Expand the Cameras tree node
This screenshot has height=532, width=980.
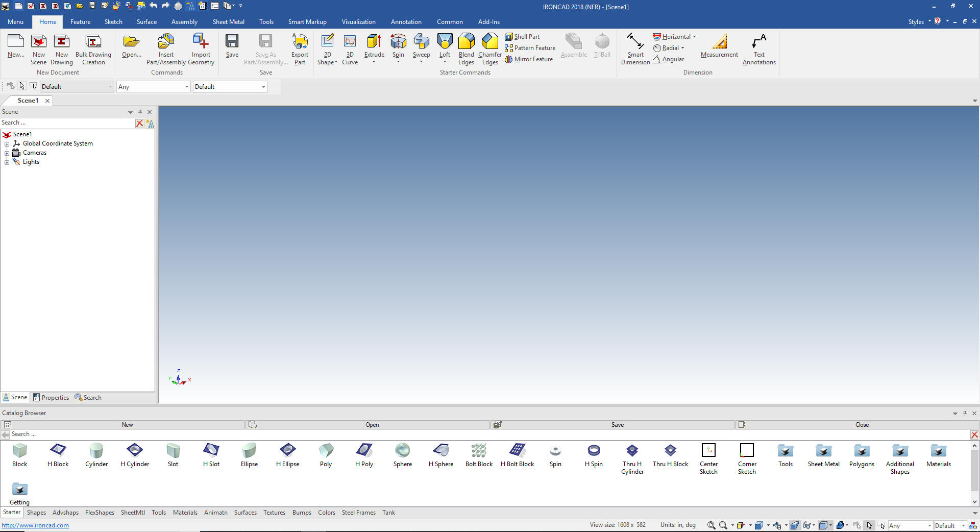7,153
